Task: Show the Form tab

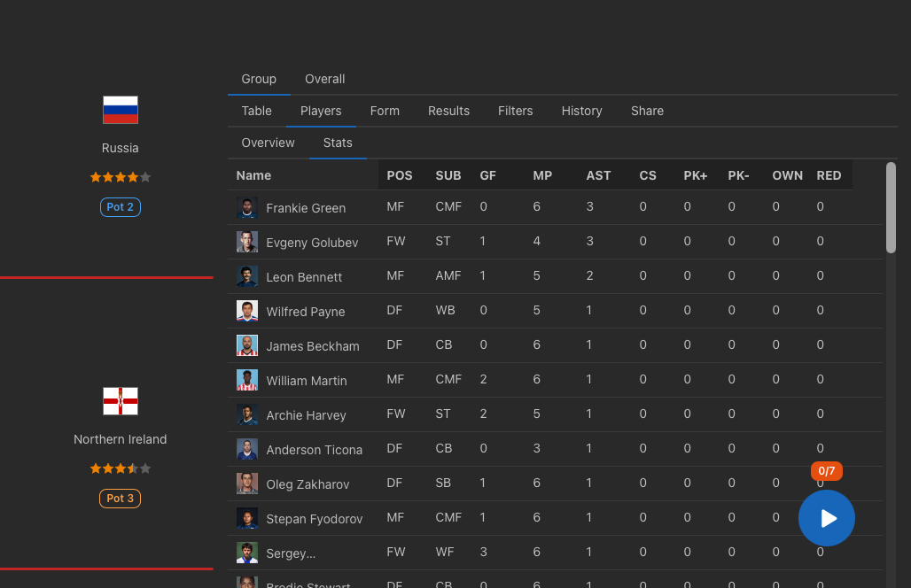Action: tap(385, 111)
